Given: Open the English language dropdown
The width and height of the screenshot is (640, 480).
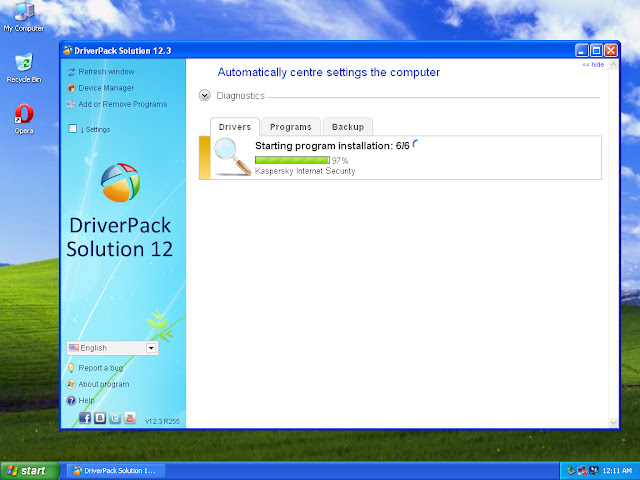Looking at the screenshot, I should click(x=112, y=348).
